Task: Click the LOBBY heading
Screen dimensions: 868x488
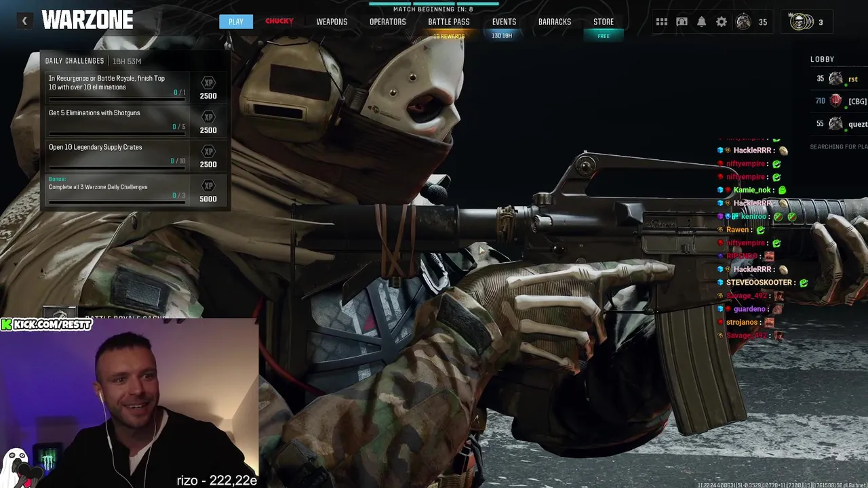Action: pyautogui.click(x=822, y=59)
